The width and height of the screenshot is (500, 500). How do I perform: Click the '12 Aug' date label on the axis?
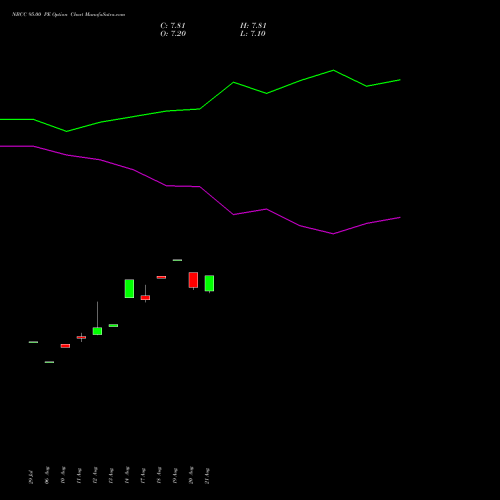(95, 475)
